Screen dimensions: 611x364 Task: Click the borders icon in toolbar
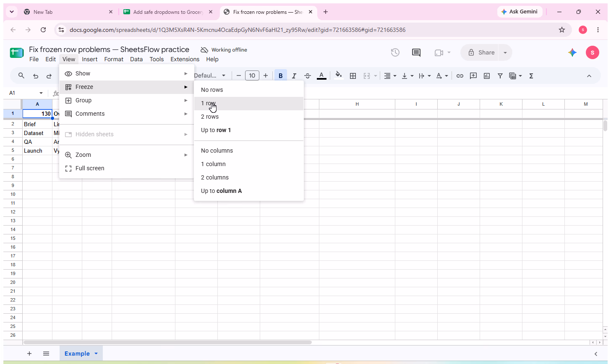[353, 76]
